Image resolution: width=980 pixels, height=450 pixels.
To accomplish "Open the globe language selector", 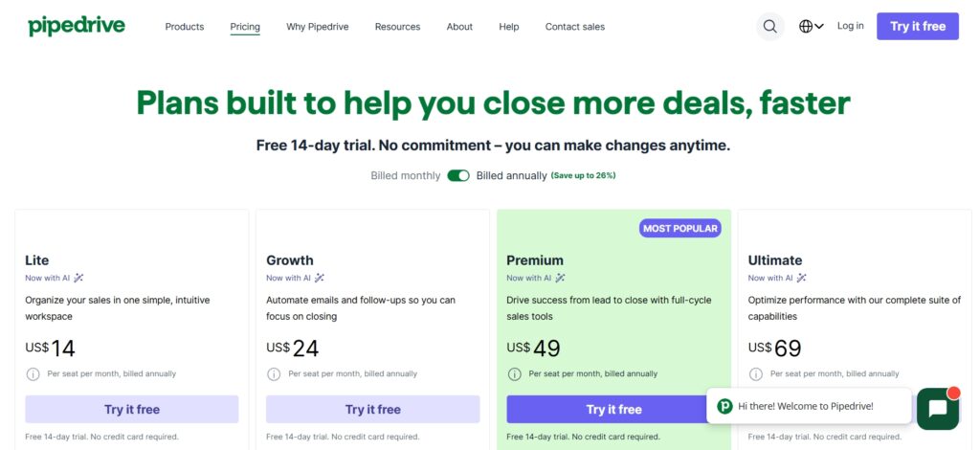I will [811, 27].
